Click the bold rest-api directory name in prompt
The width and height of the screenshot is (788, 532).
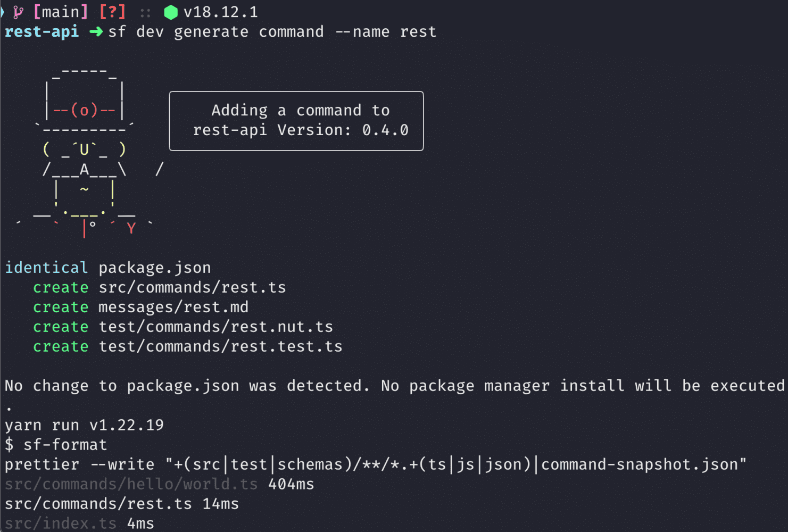point(42,32)
